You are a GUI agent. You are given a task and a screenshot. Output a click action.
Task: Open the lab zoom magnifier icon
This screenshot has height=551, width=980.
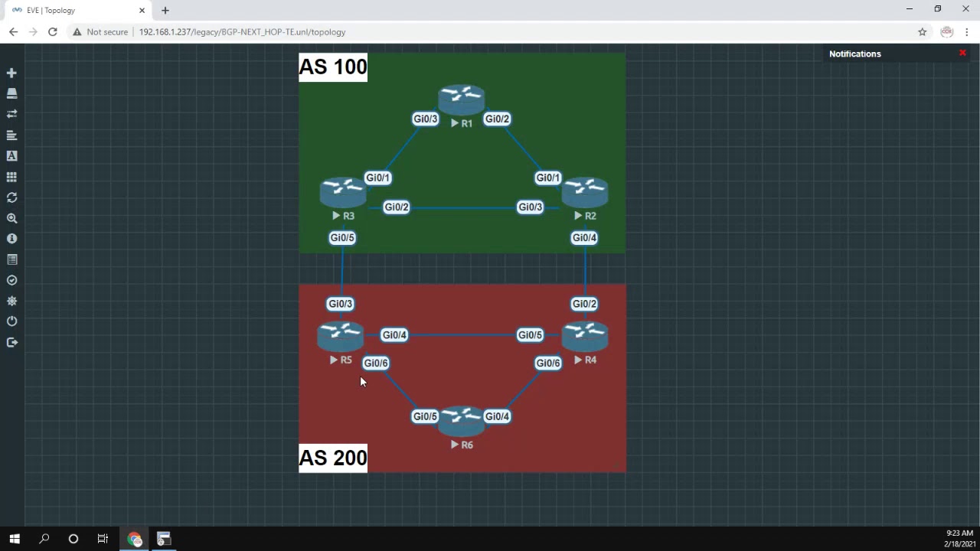click(11, 218)
